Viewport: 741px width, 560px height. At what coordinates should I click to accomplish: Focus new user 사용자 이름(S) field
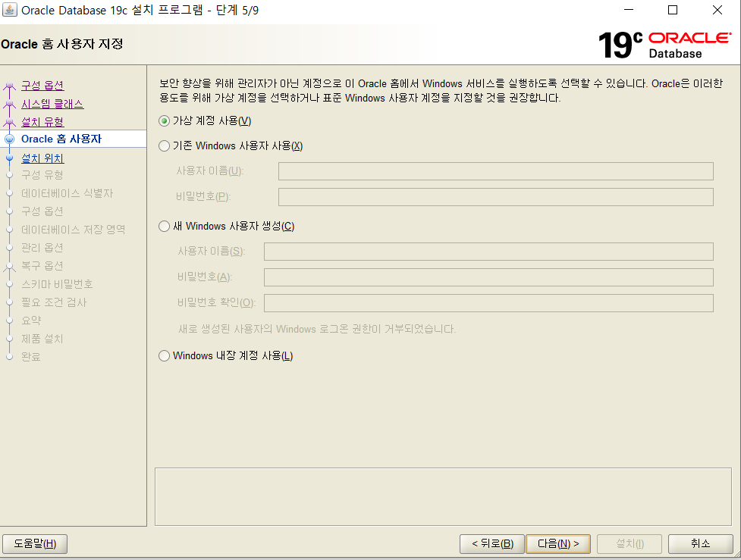coord(488,252)
